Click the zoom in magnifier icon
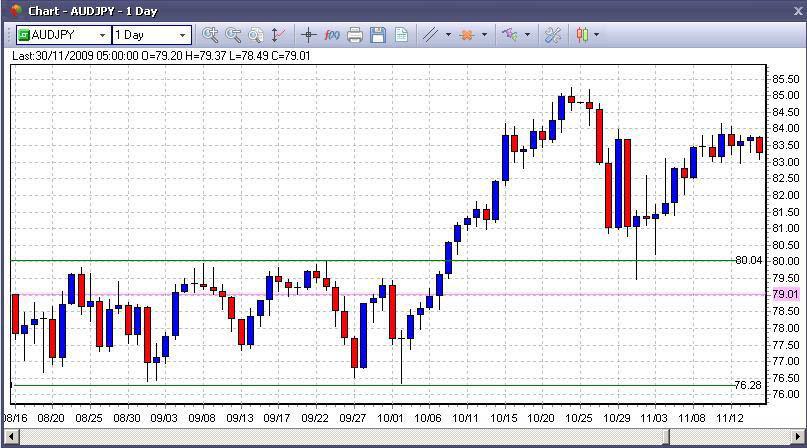 209,35
